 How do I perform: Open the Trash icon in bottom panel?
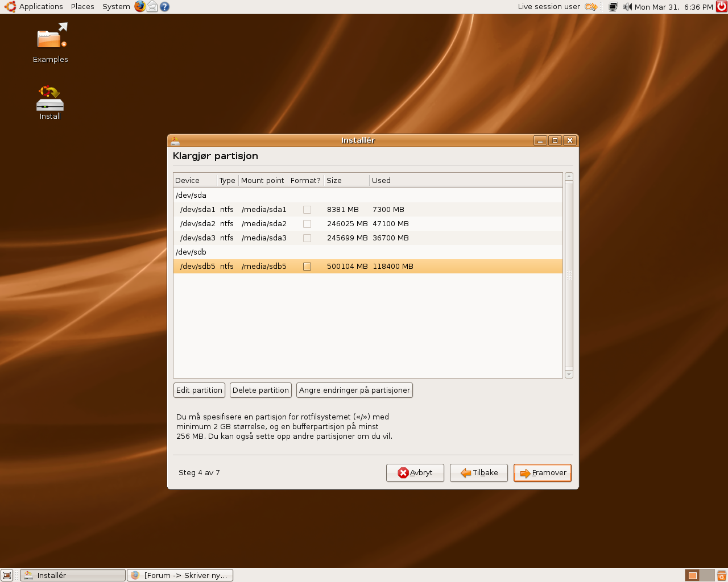721,575
